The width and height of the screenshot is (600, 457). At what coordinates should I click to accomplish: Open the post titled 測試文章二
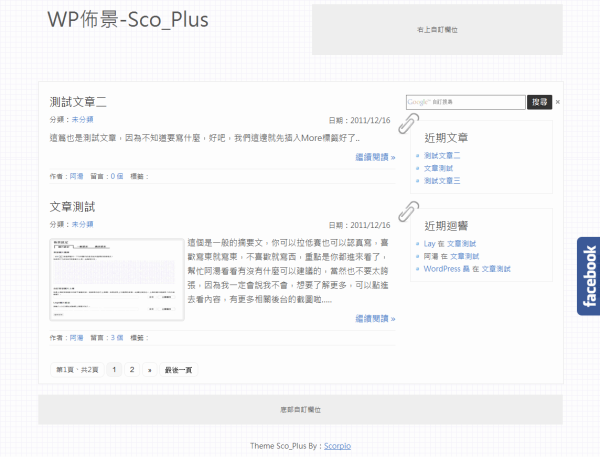coord(78,102)
